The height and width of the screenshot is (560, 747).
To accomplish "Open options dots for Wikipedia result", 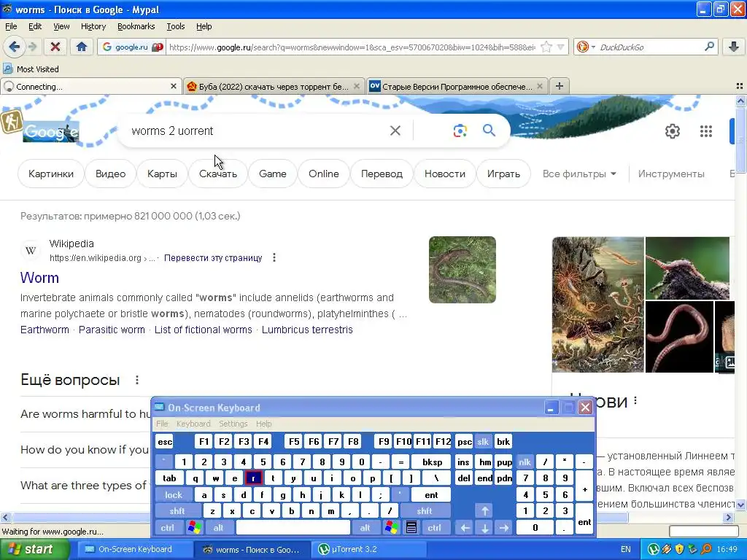I will [274, 257].
